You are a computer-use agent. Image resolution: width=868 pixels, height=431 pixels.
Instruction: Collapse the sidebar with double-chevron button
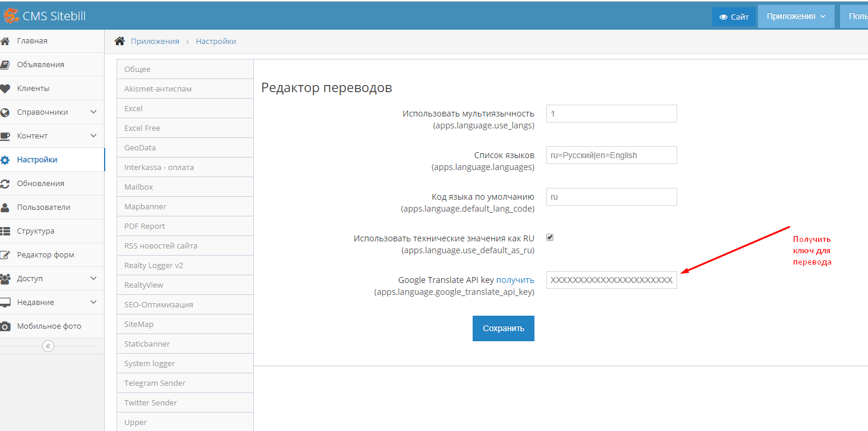48,346
